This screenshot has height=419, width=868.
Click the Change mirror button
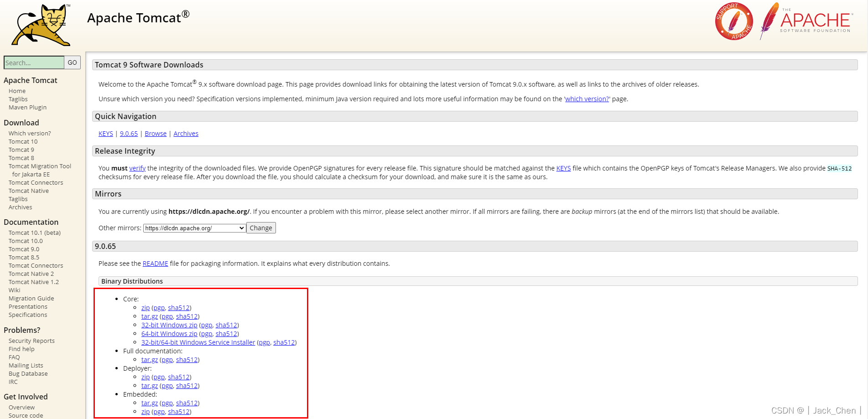[261, 228]
